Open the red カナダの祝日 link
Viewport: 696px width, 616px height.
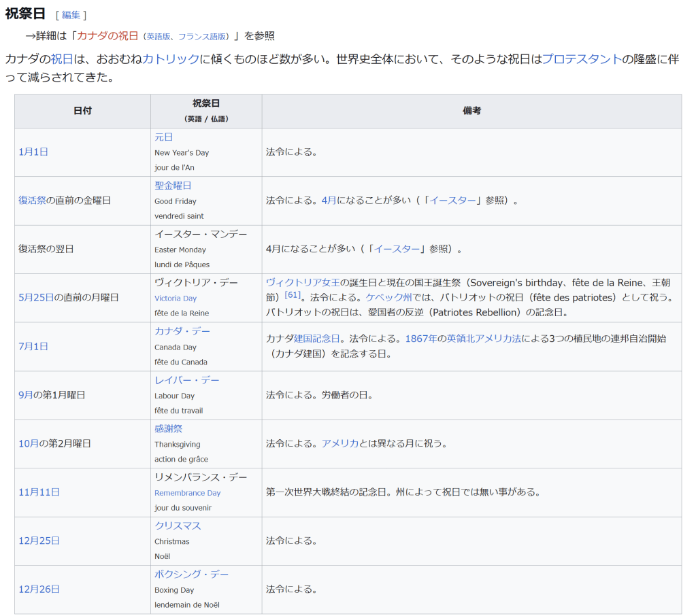[107, 36]
